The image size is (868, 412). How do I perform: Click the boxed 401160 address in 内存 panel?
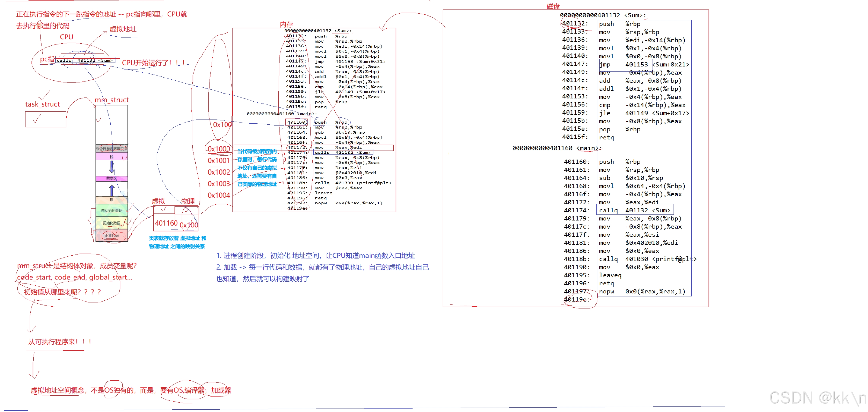click(x=296, y=122)
